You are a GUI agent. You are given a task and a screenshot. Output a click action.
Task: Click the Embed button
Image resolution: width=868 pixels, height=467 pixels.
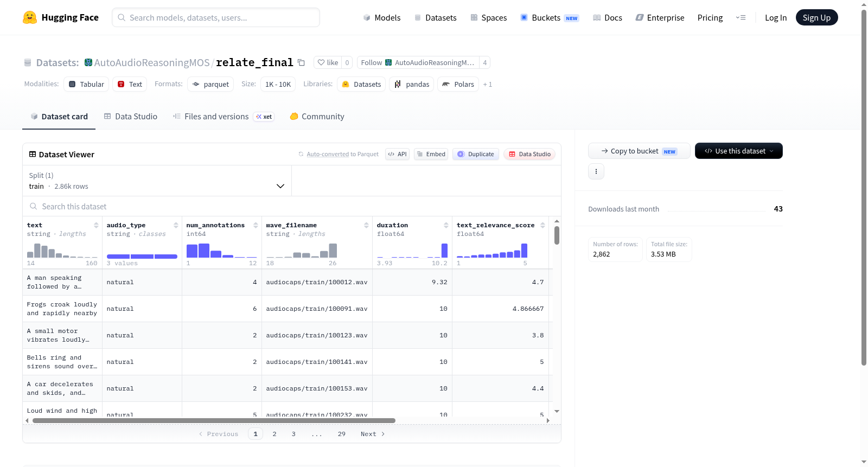pos(431,154)
